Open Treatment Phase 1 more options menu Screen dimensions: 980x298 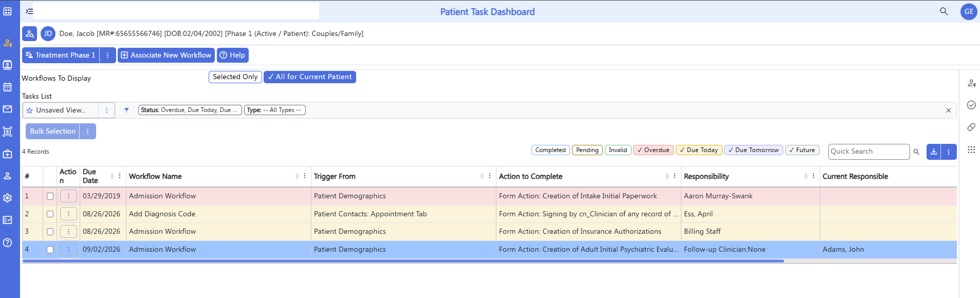coord(107,55)
